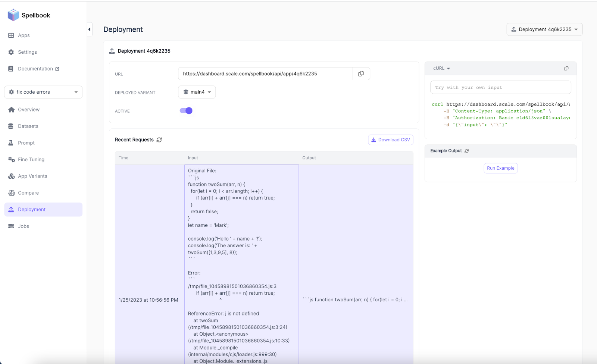597x364 pixels.
Task: Toggle the ACTIVE deployment switch
Action: pyautogui.click(x=186, y=111)
